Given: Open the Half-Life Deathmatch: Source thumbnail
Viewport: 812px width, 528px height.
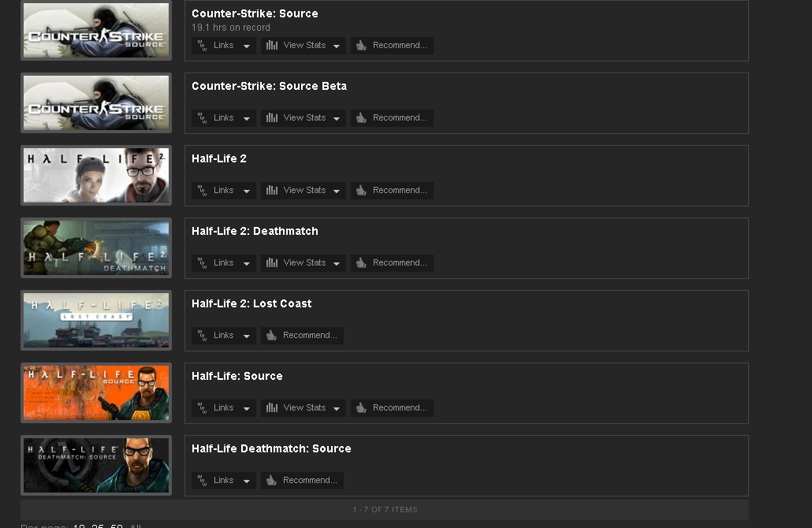Looking at the screenshot, I should pyautogui.click(x=96, y=465).
